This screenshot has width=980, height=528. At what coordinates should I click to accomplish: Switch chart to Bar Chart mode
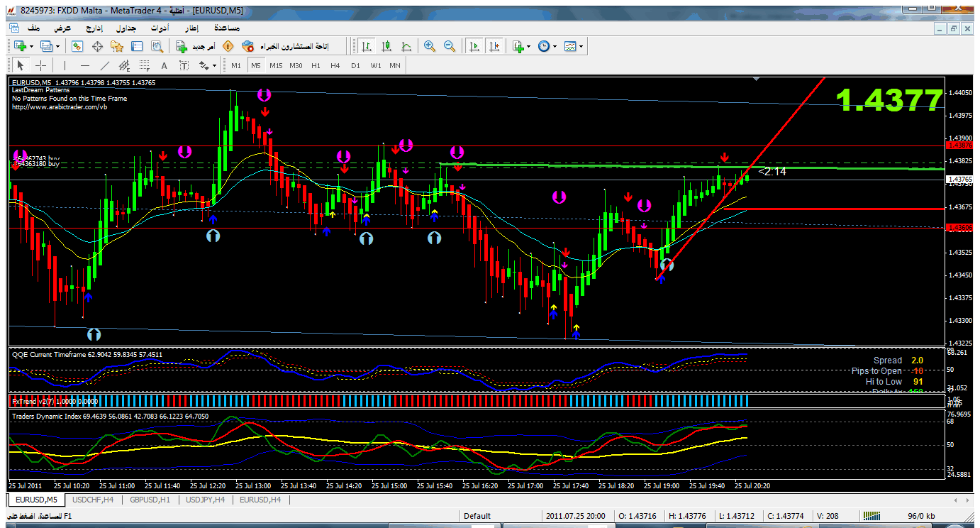[x=367, y=46]
